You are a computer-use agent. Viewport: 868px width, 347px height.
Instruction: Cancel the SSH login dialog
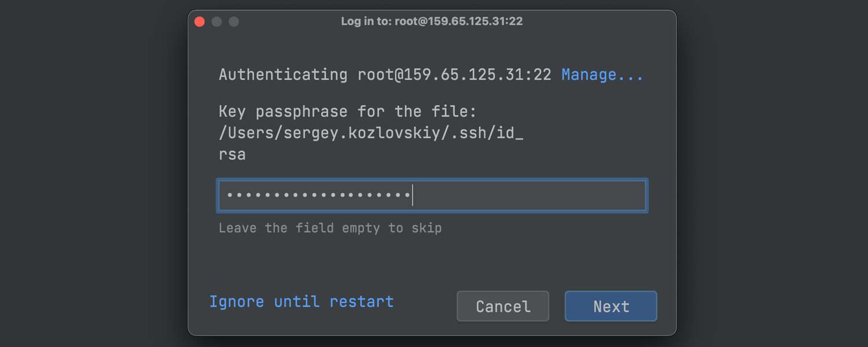coord(503,306)
